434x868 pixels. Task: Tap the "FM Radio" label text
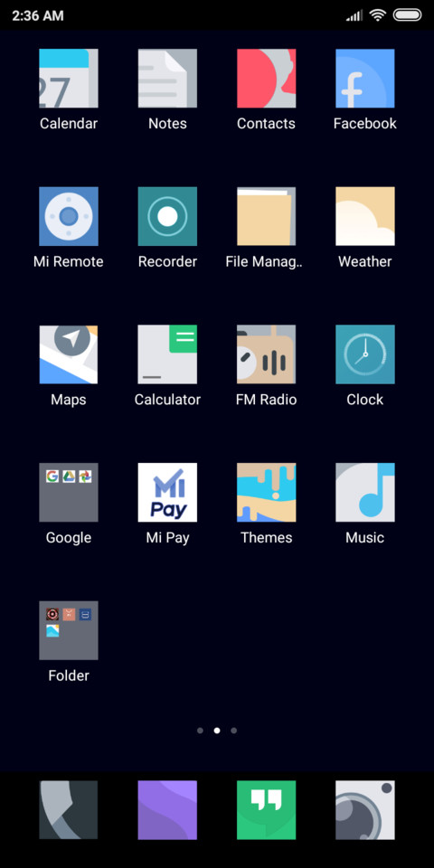tap(266, 400)
